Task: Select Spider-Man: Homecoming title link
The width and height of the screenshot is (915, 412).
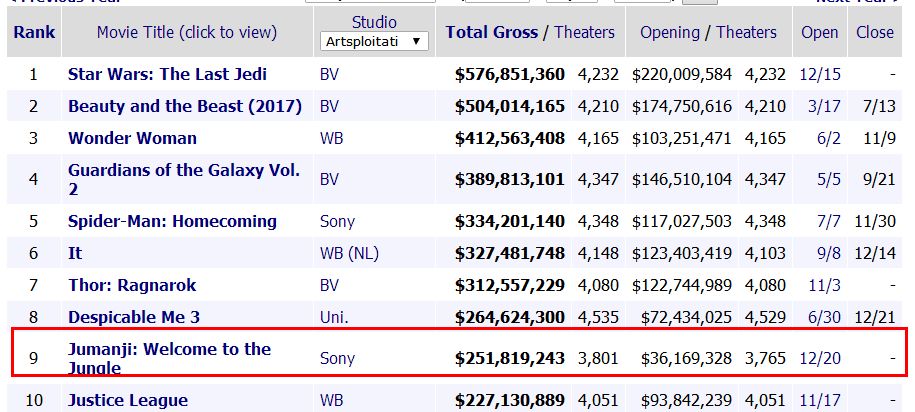Action: coord(172,221)
